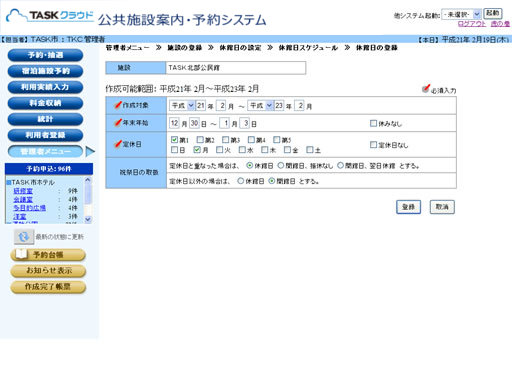Screen dimensions: 512x384
Task: Select the 開館日、振休なし radio option
Action: tap(281, 165)
